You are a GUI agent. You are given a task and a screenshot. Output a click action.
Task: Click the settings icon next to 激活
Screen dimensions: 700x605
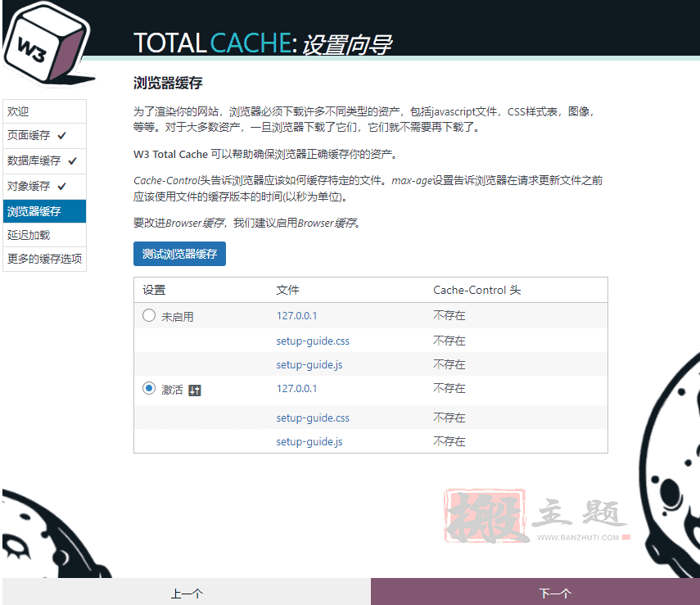pos(195,391)
